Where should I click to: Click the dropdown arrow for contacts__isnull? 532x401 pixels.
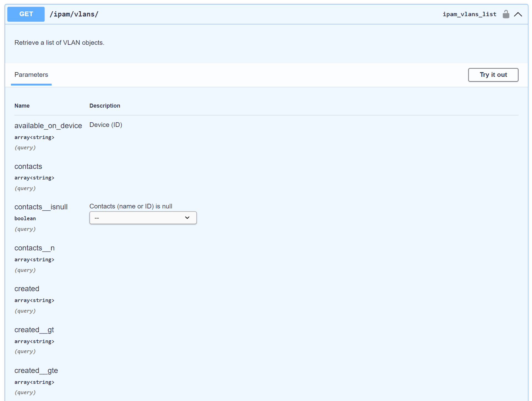coord(187,218)
